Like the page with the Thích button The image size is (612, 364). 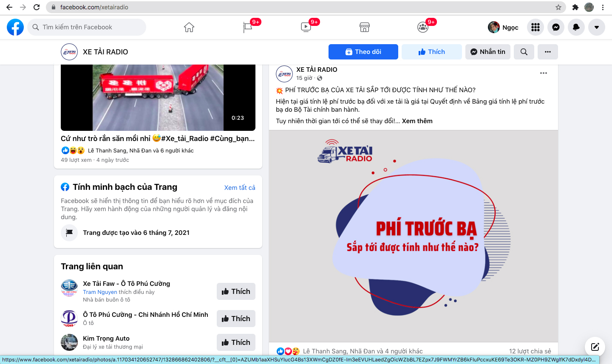click(432, 52)
